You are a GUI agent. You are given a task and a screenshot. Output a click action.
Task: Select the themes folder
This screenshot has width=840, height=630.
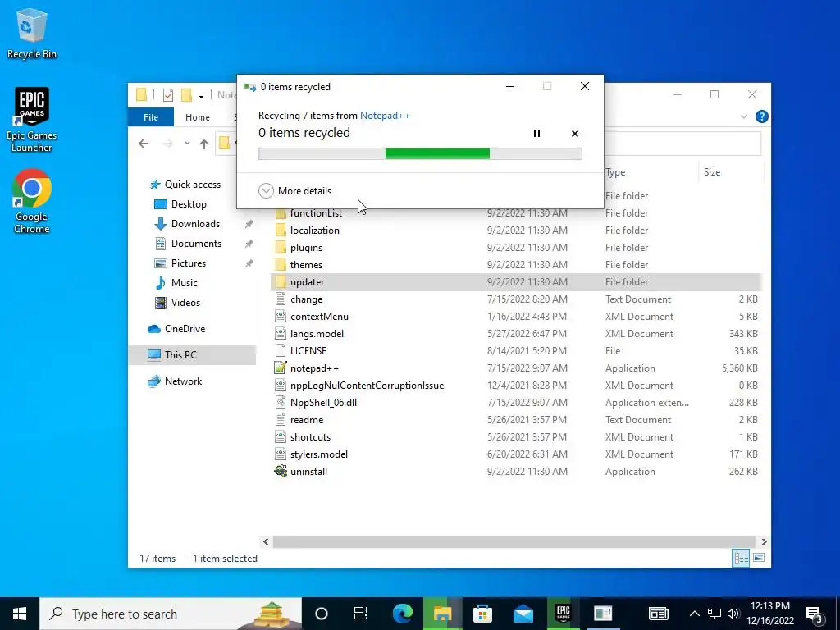tap(306, 265)
